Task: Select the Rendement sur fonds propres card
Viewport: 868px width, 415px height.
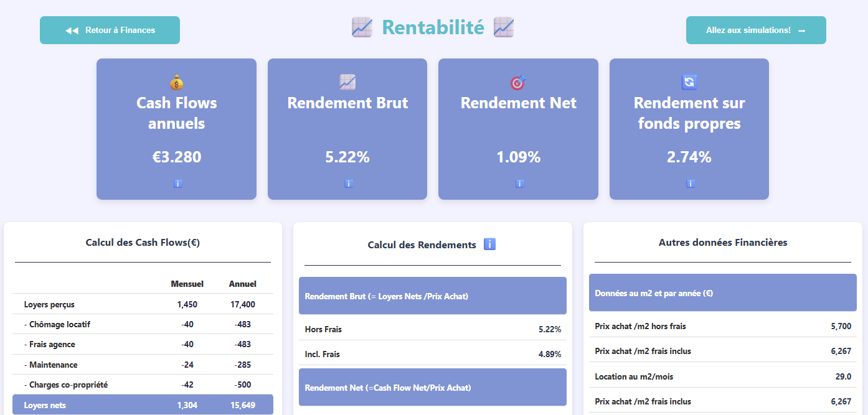Action: [x=689, y=129]
